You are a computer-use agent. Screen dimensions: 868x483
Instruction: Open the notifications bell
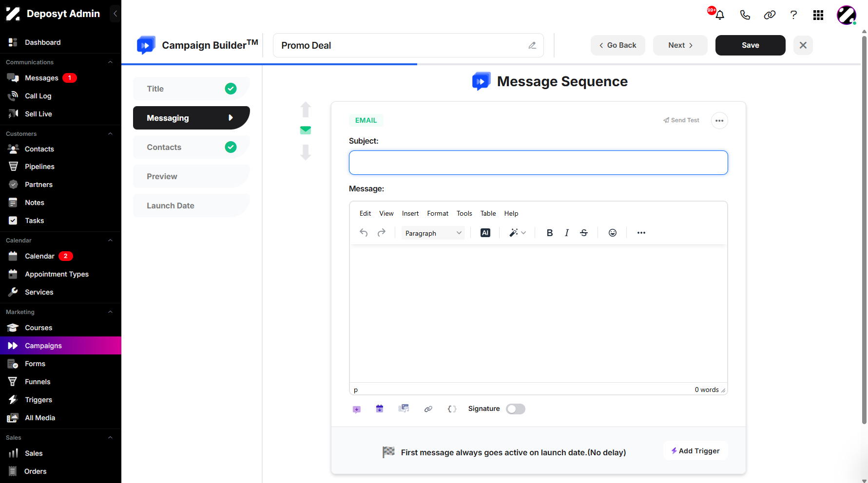pyautogui.click(x=720, y=15)
